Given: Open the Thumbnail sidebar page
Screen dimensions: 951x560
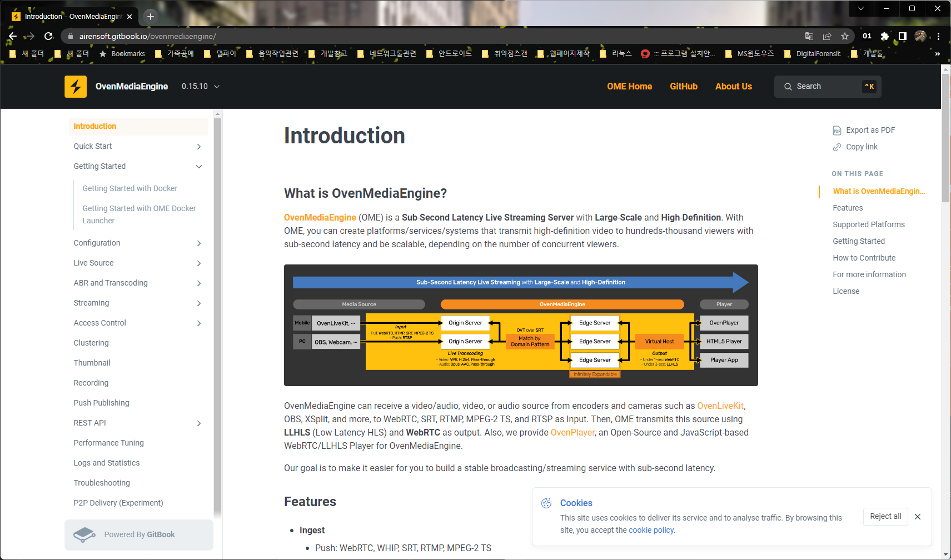Looking at the screenshot, I should 92,363.
